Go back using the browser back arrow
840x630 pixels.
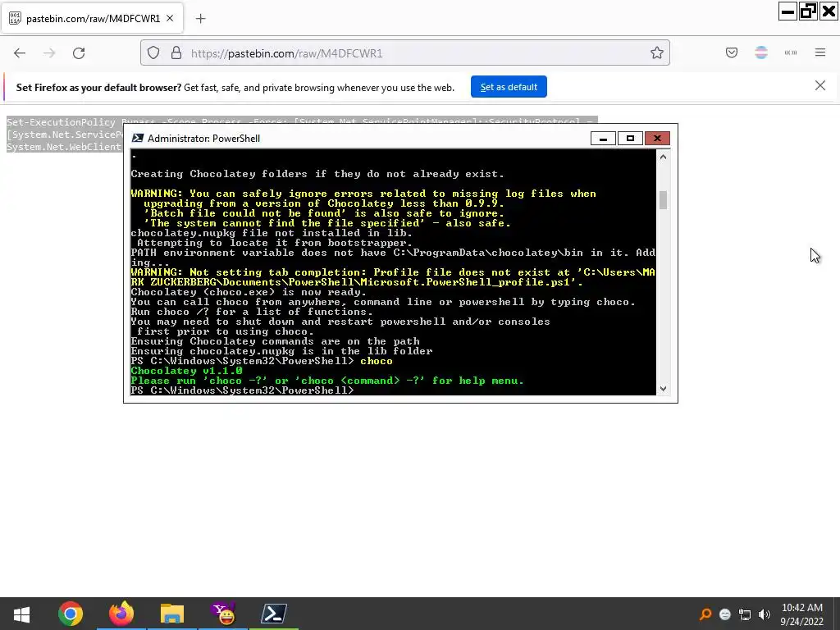[20, 53]
